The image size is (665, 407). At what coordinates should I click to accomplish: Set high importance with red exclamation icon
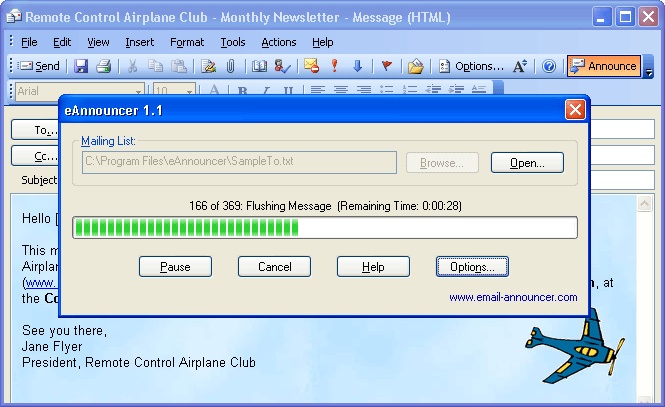[x=335, y=66]
